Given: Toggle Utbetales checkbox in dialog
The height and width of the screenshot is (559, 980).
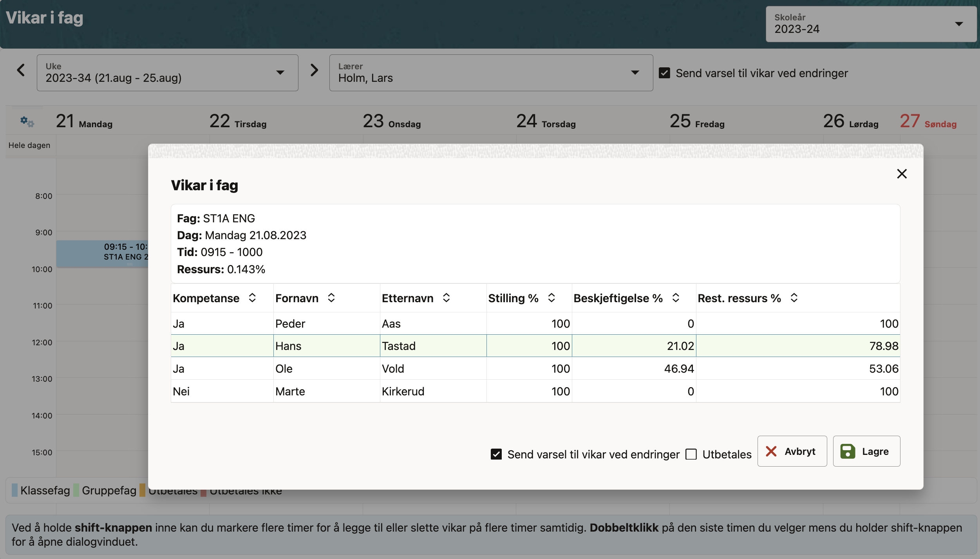Looking at the screenshot, I should pyautogui.click(x=691, y=454).
